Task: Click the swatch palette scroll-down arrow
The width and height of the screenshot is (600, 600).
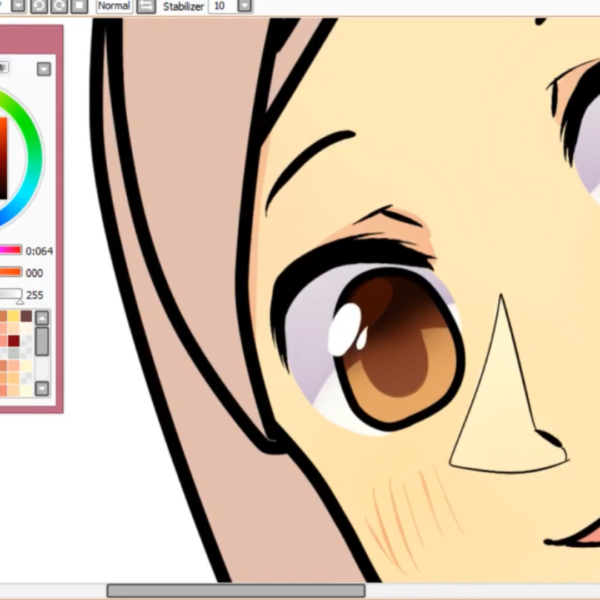Action: [42, 388]
